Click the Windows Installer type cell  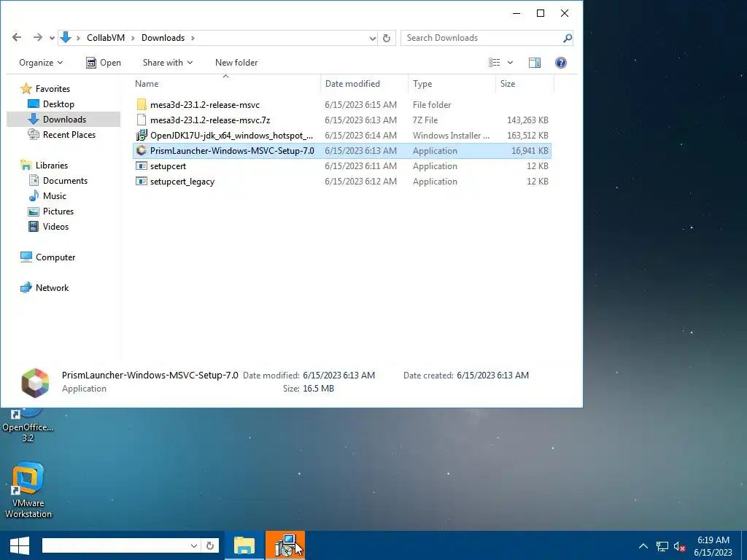(451, 135)
